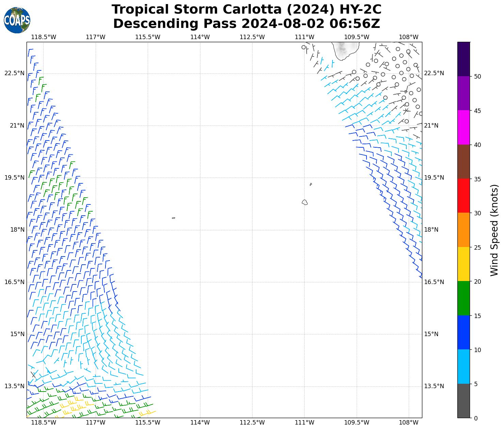
Task: Click the 18°N label on the left axis
Action: pos(17,230)
